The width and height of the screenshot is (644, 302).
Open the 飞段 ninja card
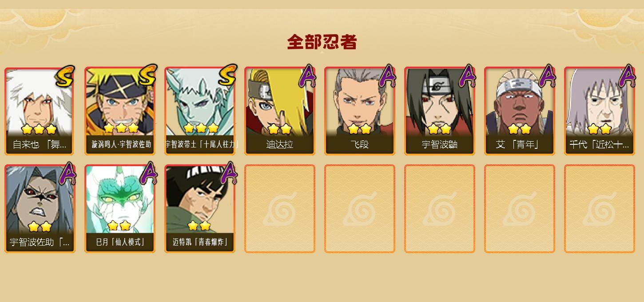click(360, 111)
